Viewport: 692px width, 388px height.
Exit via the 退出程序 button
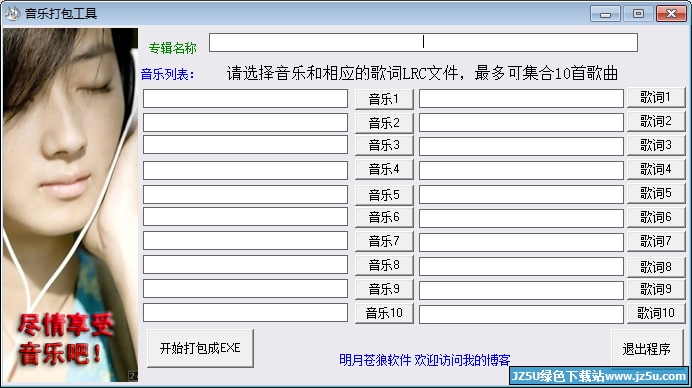647,349
